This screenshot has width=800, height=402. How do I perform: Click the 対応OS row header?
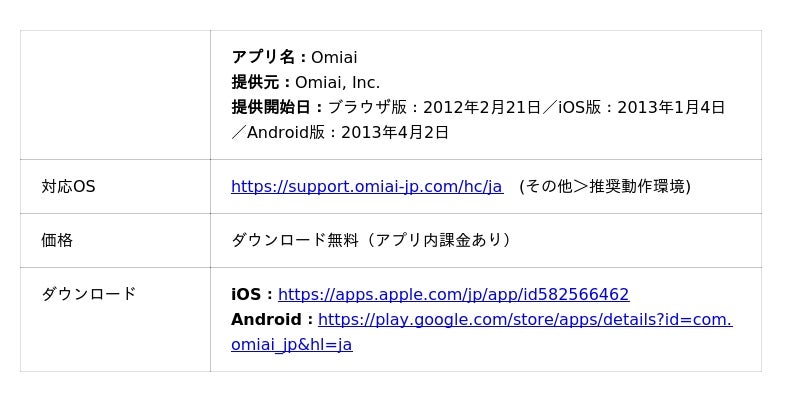point(68,187)
